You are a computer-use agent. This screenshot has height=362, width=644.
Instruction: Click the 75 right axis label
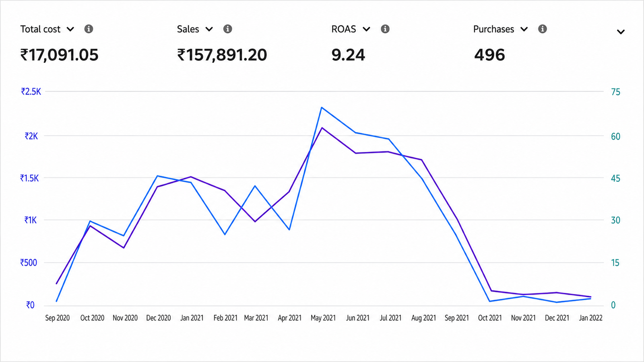point(615,92)
